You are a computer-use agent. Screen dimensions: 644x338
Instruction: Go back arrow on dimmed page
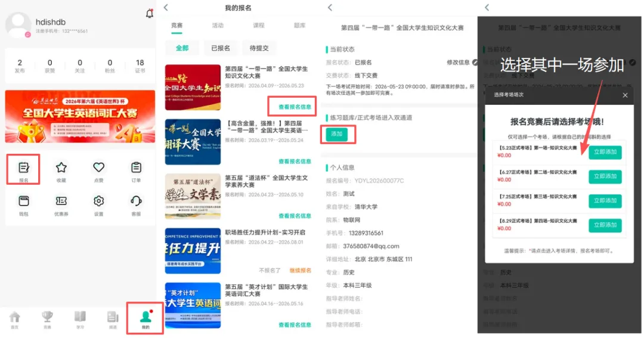pyautogui.click(x=487, y=7)
